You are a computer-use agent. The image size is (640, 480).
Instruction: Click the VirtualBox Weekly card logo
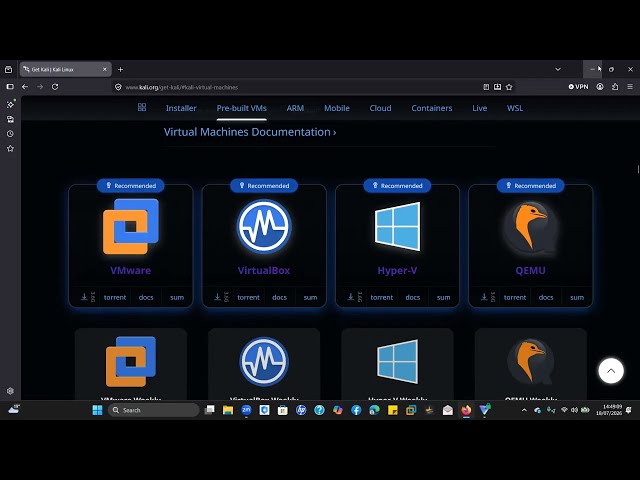point(264,361)
